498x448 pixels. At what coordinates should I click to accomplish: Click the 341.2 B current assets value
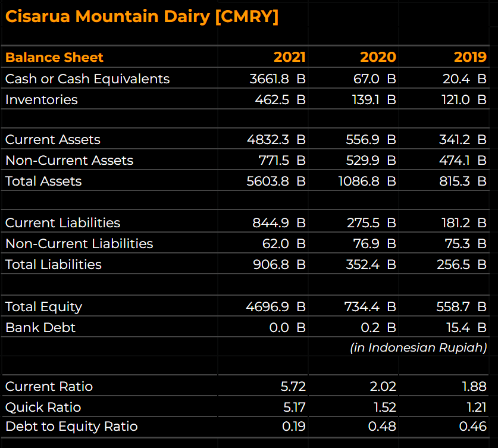coord(463,140)
